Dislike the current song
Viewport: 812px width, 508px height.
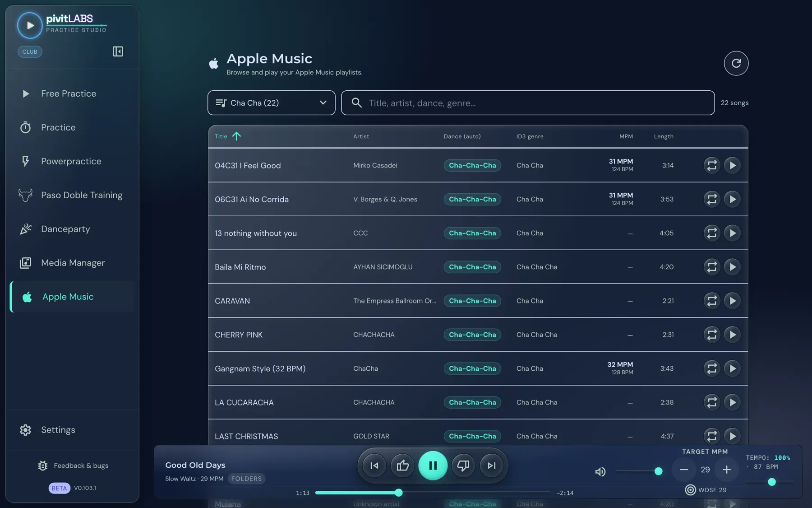point(463,466)
